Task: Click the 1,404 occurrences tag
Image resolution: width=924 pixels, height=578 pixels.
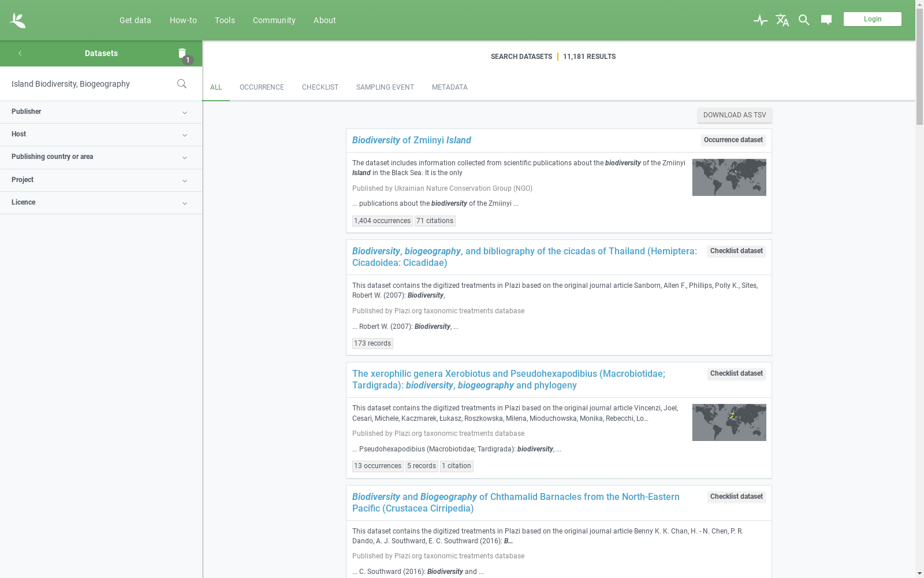Action: click(382, 221)
